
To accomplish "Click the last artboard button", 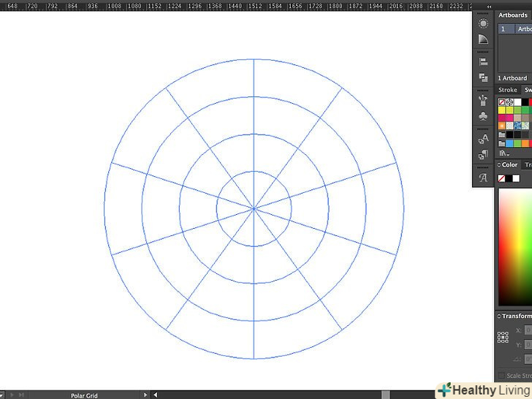I will tap(21, 395).
